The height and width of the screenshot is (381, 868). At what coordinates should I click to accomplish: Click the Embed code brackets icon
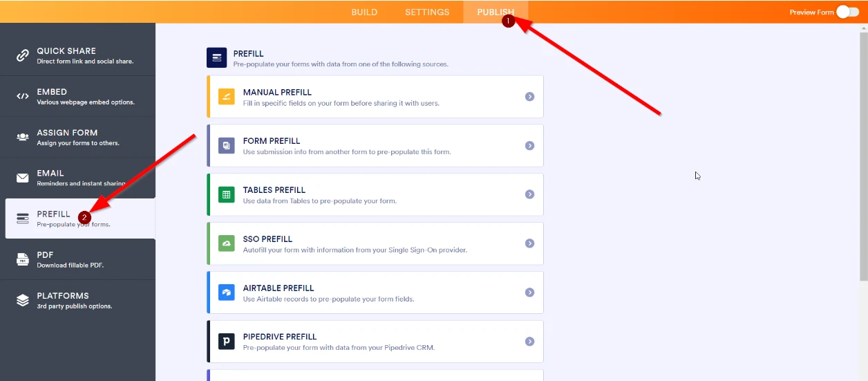coord(23,96)
